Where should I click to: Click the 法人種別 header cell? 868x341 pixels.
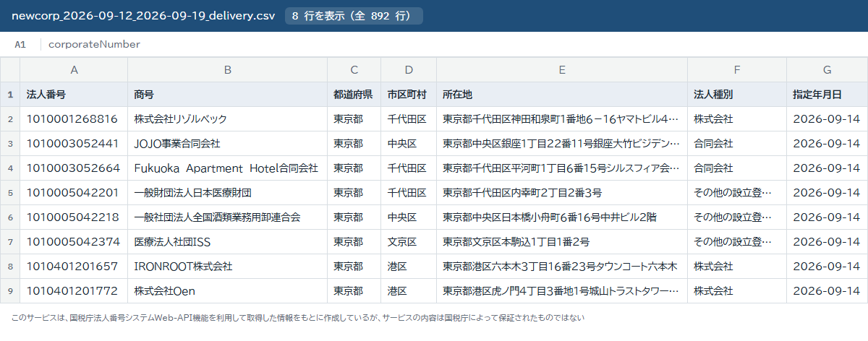737,95
